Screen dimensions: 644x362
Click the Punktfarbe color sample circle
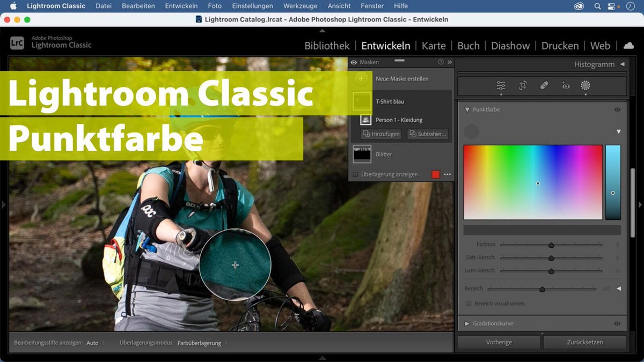click(x=472, y=131)
